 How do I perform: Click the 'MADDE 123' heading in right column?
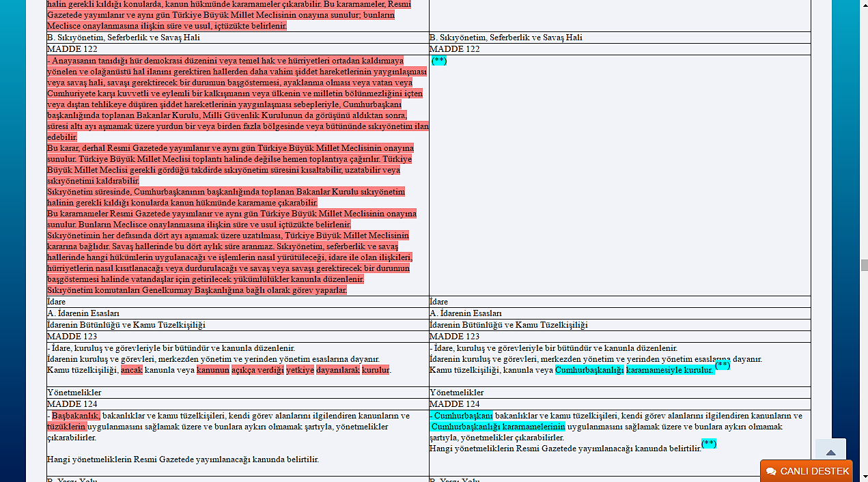(x=455, y=337)
